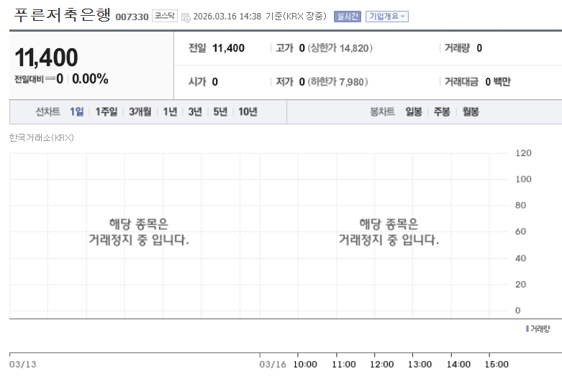The width and height of the screenshot is (562, 392).
Task: Click the calendar icon beside the timestamp
Action: point(185,17)
